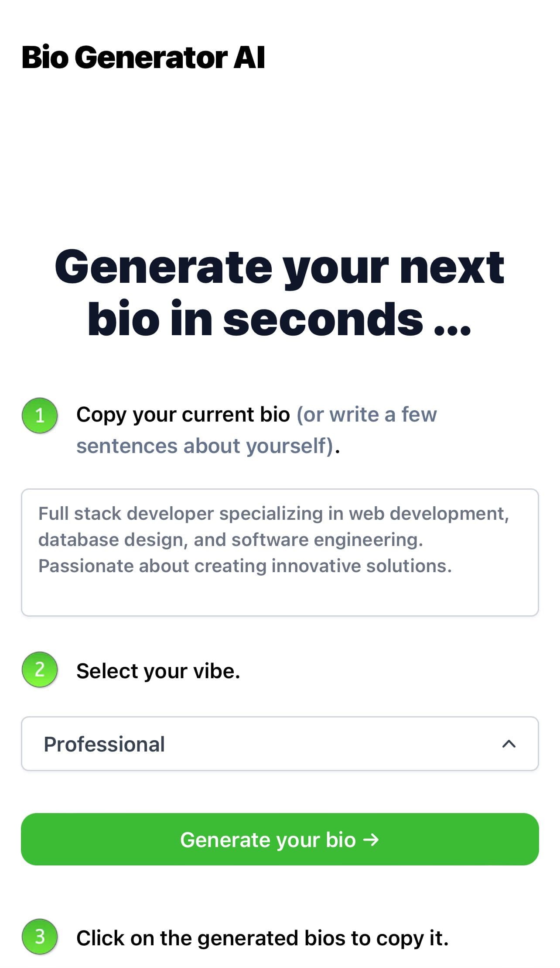Image resolution: width=560 pixels, height=968 pixels.
Task: Click the green step 1 number badge
Action: tap(40, 415)
